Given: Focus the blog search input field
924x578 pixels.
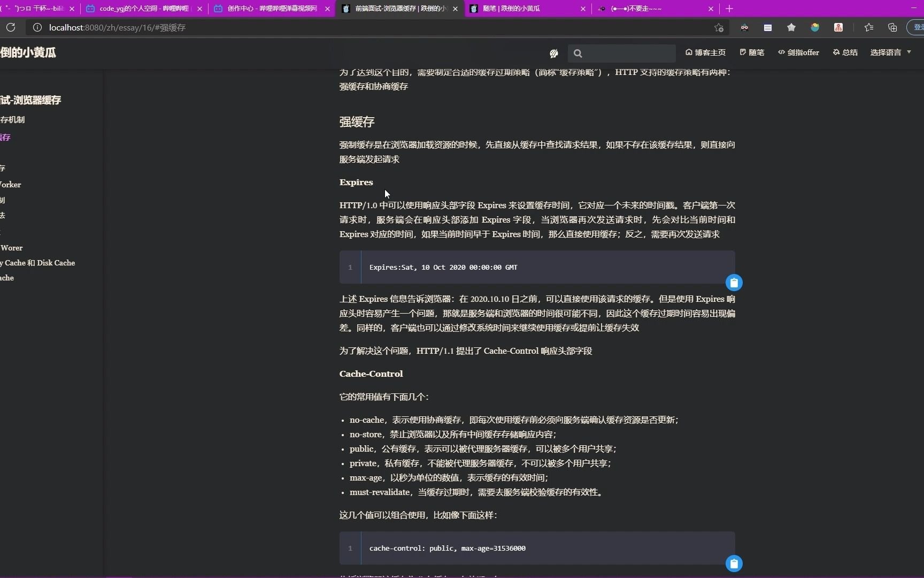Looking at the screenshot, I should coord(622,53).
